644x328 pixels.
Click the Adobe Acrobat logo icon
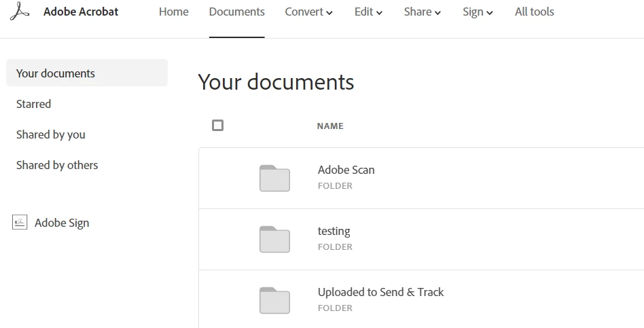click(x=19, y=12)
